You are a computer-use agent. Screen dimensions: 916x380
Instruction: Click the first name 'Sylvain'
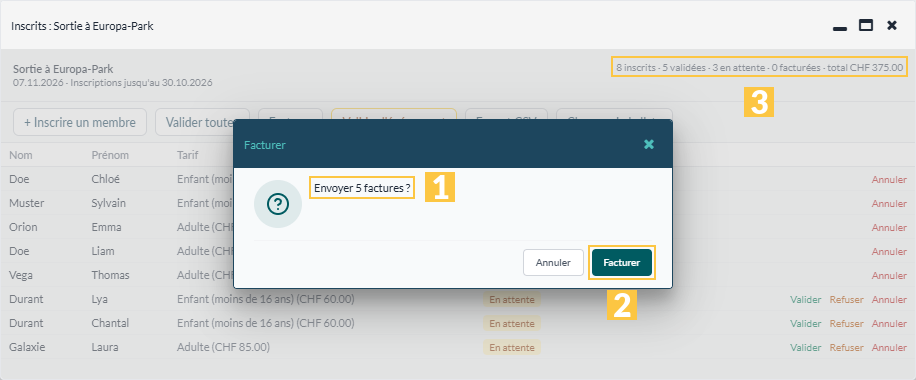click(109, 203)
